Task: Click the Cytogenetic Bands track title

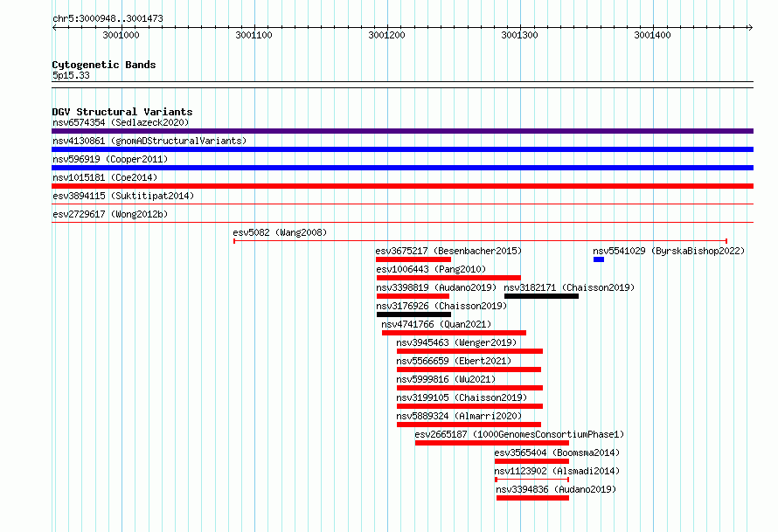Action: click(x=104, y=65)
